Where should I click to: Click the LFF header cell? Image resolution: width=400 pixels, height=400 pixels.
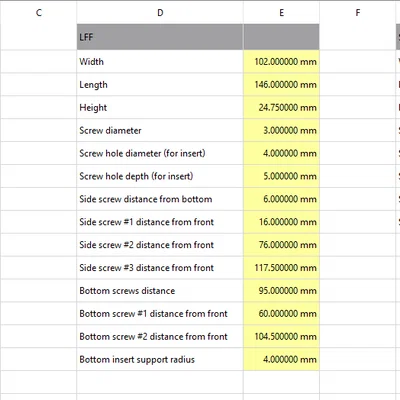click(x=160, y=37)
